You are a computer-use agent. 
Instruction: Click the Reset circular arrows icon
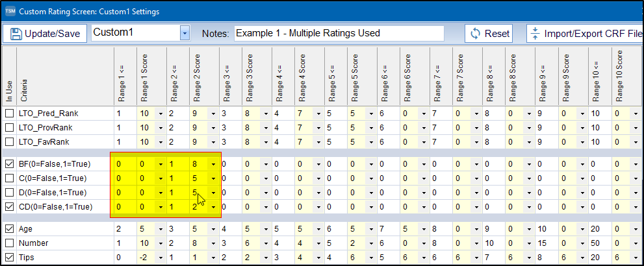pyautogui.click(x=476, y=33)
